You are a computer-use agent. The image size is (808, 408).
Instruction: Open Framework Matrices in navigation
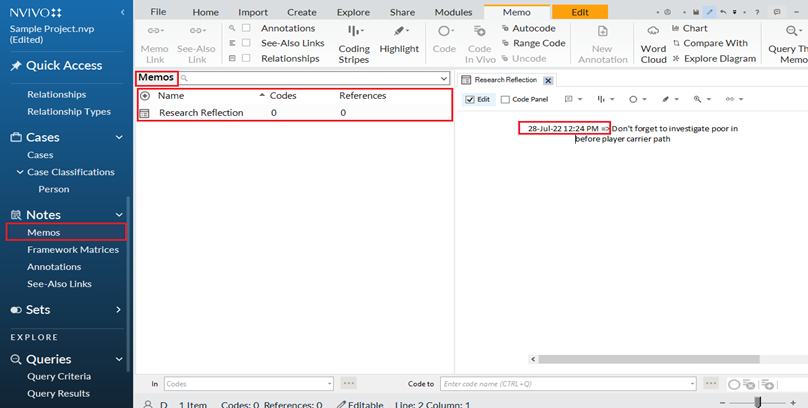tap(73, 250)
